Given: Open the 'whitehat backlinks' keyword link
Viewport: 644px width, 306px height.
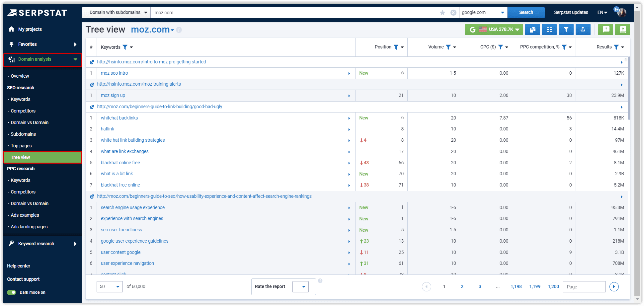Looking at the screenshot, I should (x=119, y=118).
